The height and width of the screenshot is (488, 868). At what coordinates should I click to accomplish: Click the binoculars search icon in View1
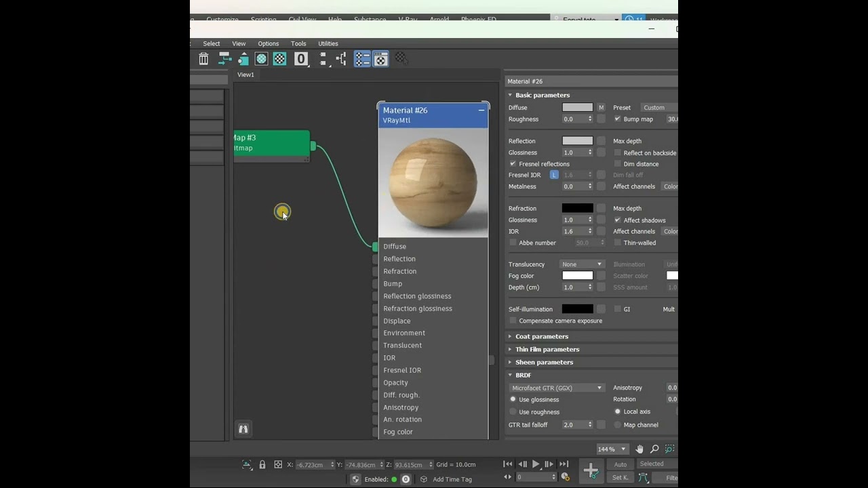click(243, 429)
